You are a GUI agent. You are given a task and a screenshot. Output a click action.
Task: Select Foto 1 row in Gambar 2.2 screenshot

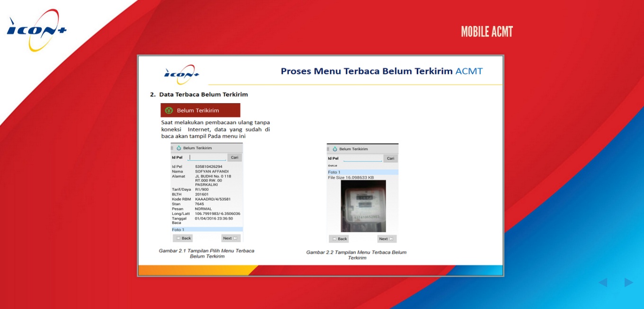(362, 172)
